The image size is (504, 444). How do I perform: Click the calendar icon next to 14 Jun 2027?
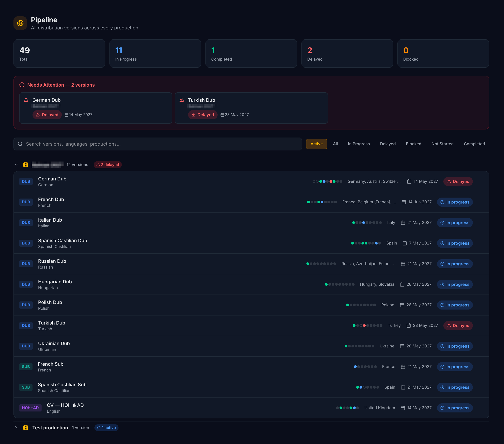(404, 202)
